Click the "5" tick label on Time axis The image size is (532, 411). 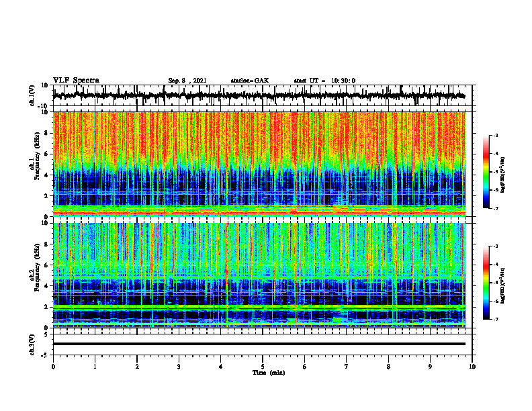coord(263,367)
